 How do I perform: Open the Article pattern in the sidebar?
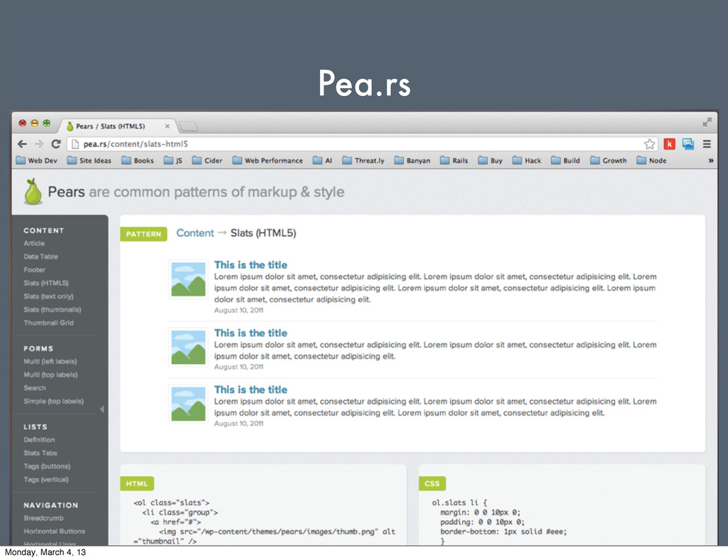(x=34, y=243)
